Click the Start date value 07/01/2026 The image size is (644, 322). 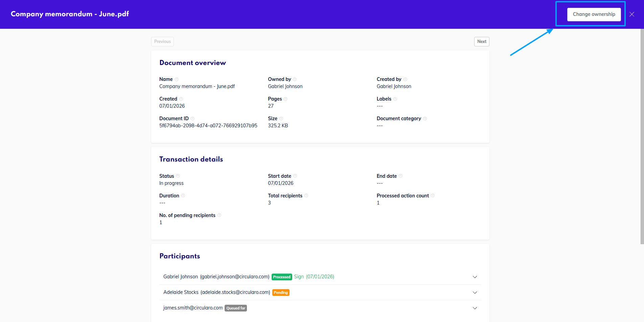click(281, 183)
